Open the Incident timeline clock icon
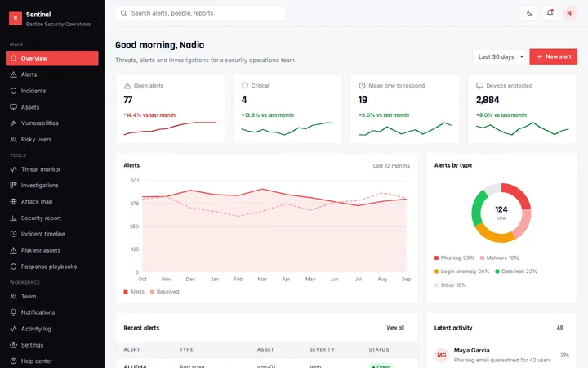Screen dimensions: 588x368 click(14, 234)
